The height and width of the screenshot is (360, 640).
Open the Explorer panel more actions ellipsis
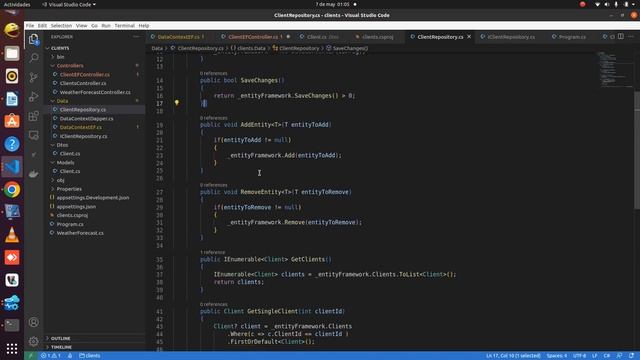click(x=136, y=37)
